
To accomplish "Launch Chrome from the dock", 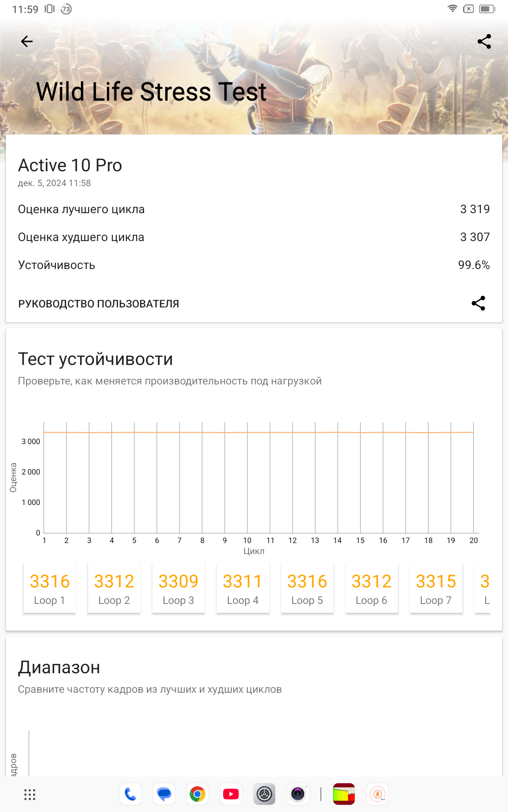I will pos(197,794).
